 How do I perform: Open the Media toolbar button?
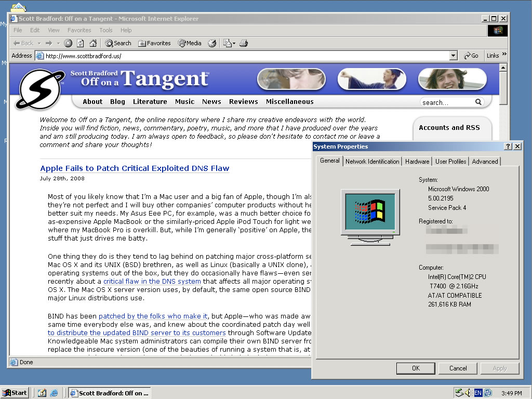(190, 43)
